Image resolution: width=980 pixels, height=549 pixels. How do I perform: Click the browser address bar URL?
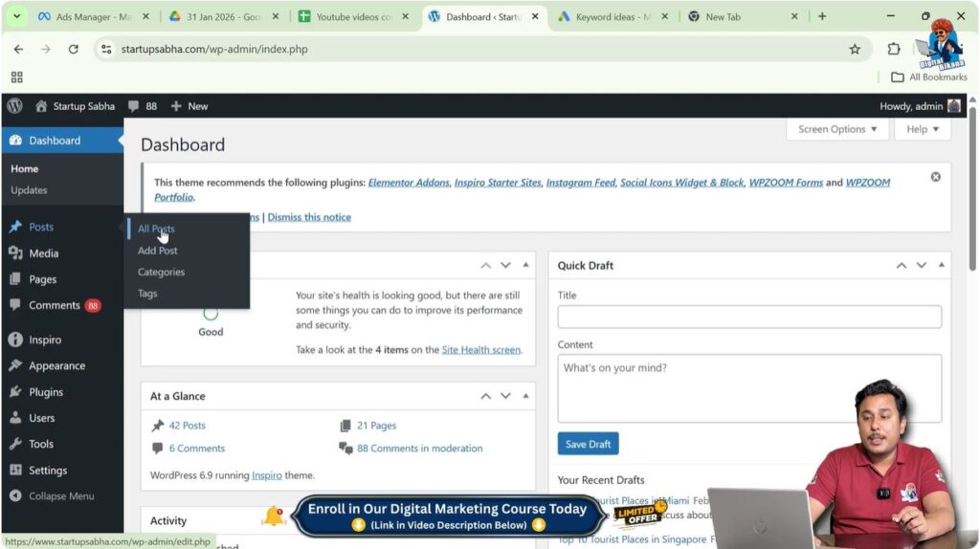(x=214, y=49)
